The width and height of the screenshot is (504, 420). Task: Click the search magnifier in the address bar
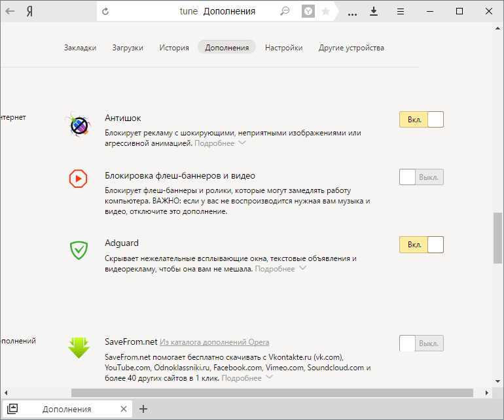(x=285, y=12)
